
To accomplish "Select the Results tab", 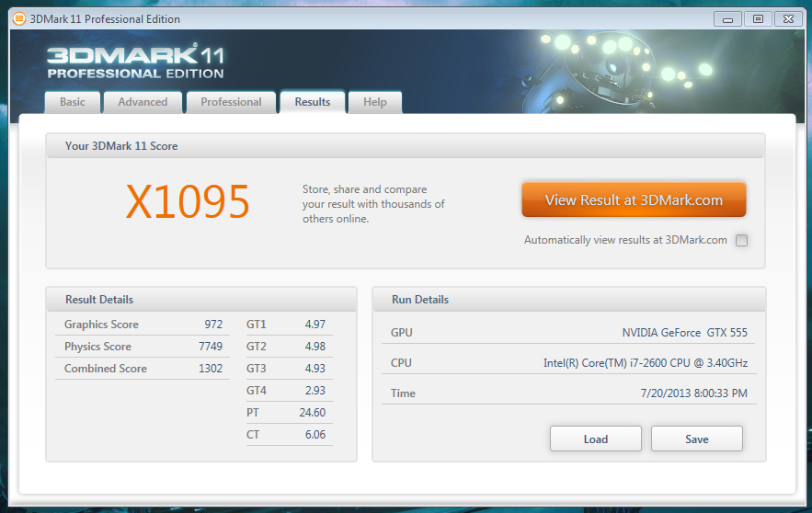I will pos(313,102).
